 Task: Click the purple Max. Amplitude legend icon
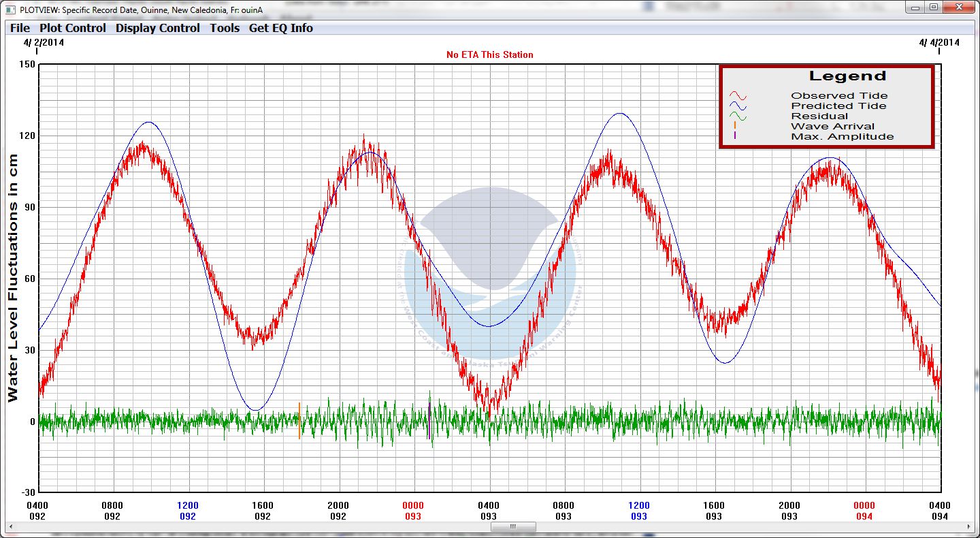point(735,136)
